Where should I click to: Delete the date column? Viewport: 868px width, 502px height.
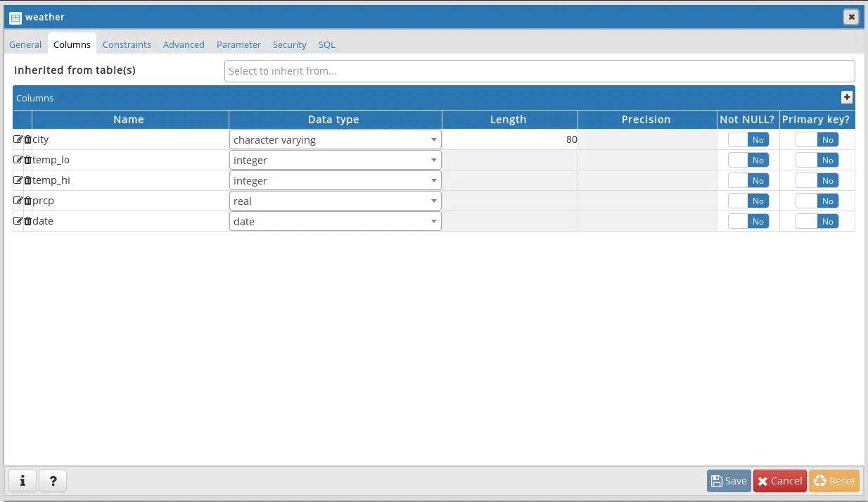pyautogui.click(x=27, y=221)
